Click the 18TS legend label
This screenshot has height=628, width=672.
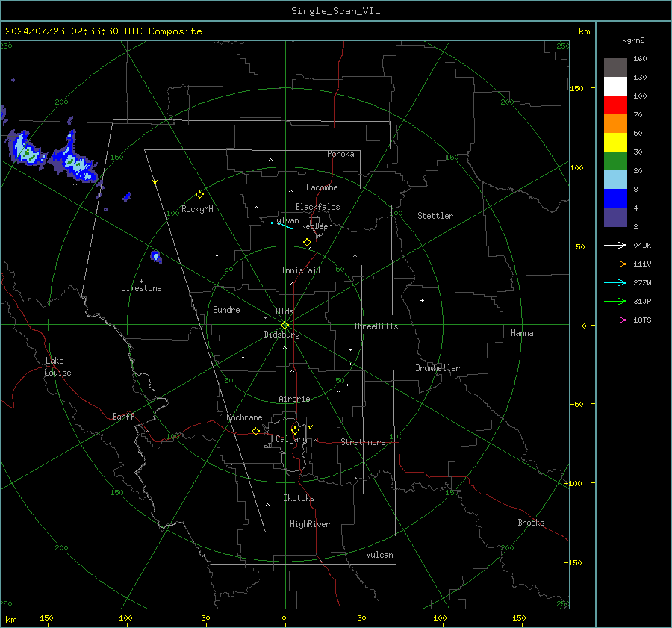tap(642, 320)
